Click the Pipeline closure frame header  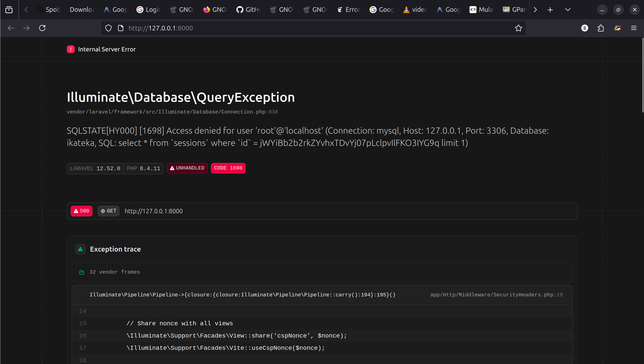tap(242, 295)
